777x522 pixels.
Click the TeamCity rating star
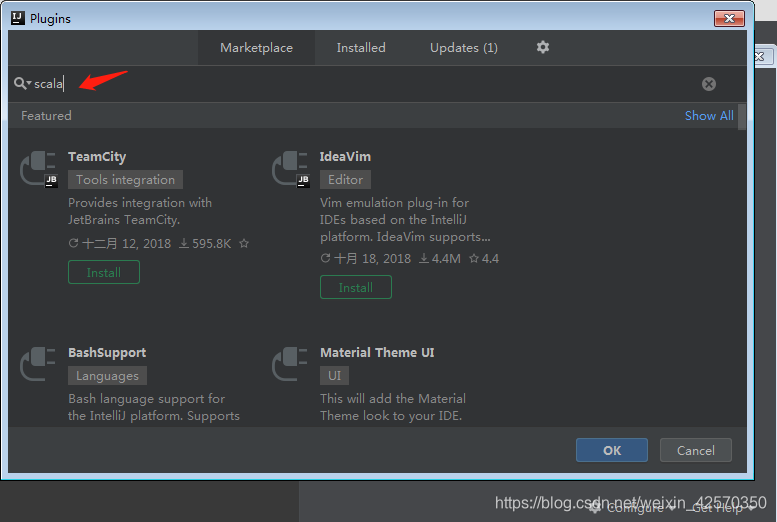click(244, 243)
